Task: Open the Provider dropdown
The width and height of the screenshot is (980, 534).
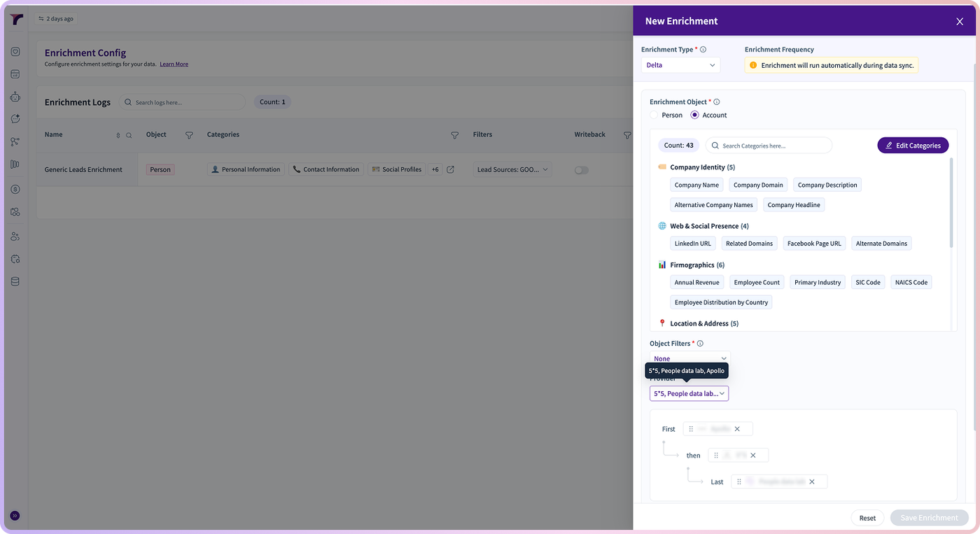Action: click(x=689, y=394)
